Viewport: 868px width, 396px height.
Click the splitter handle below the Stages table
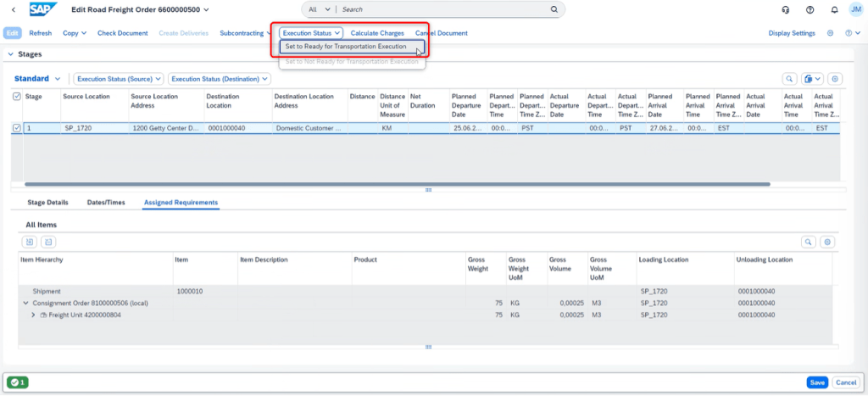428,190
